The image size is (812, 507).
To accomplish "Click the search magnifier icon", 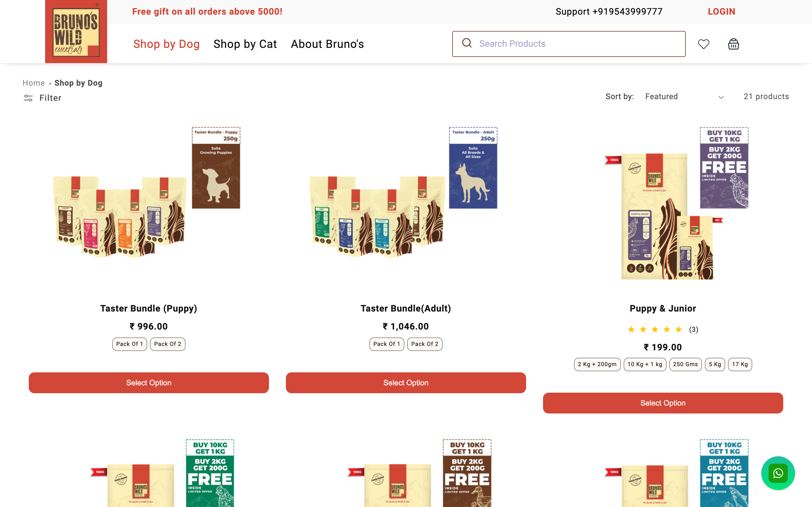I will [x=467, y=44].
